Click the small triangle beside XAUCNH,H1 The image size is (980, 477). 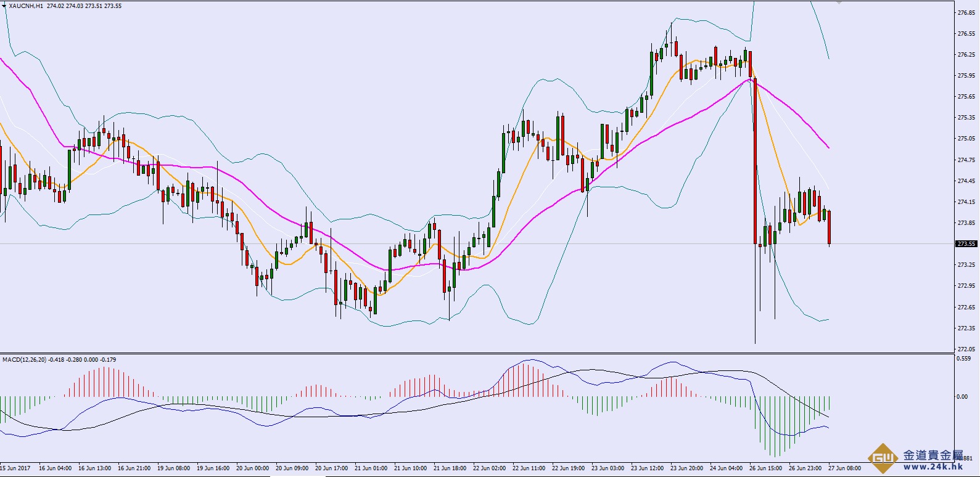pyautogui.click(x=4, y=6)
